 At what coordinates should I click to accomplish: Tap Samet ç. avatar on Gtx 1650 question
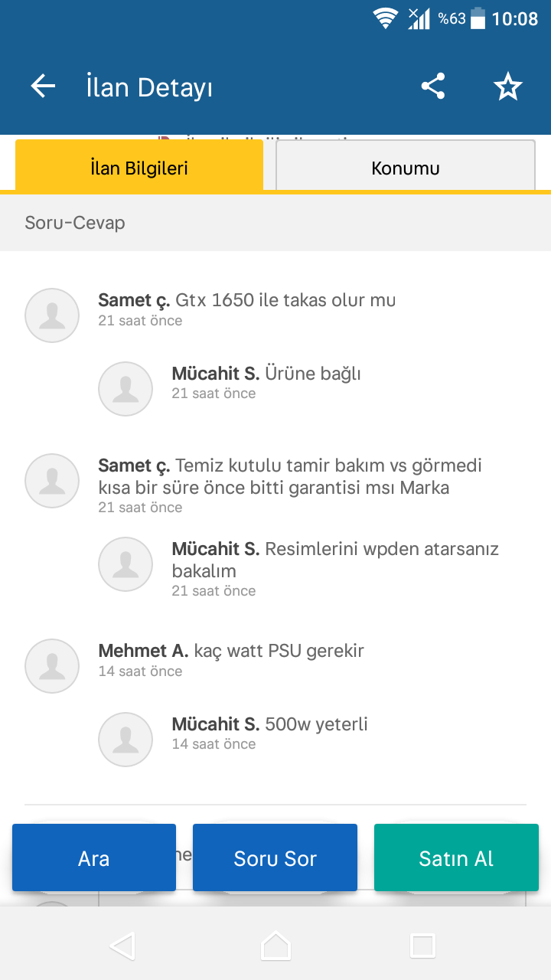52,315
